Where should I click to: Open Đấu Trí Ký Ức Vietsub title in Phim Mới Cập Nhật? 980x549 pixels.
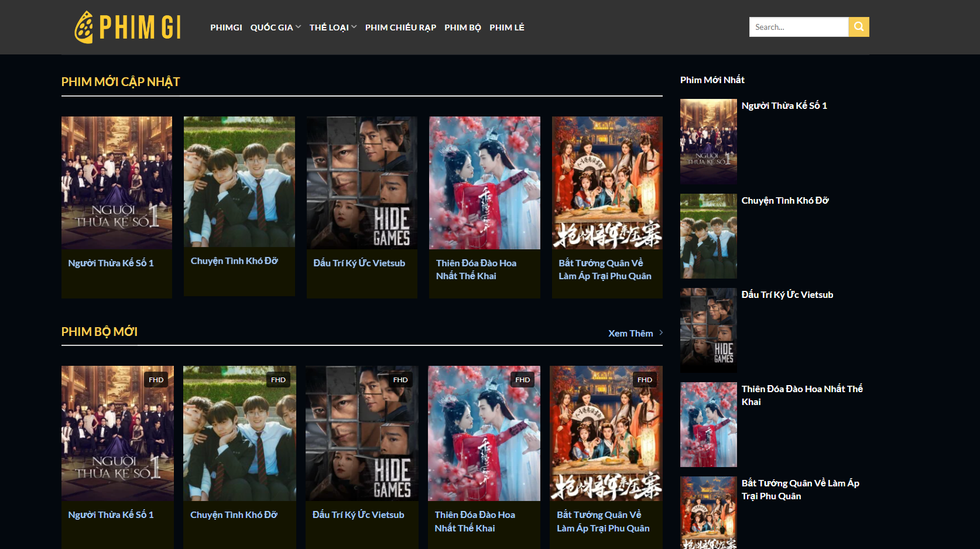[359, 263]
